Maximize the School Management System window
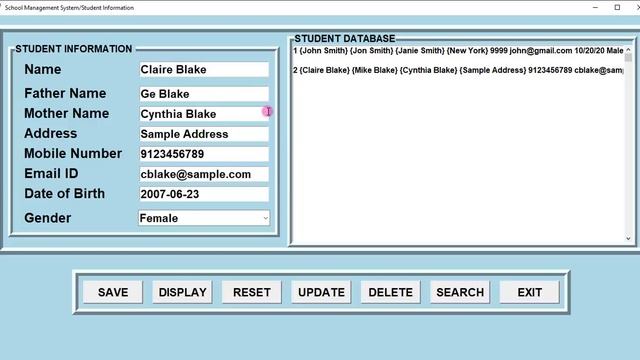The width and height of the screenshot is (640, 360). (x=617, y=7)
